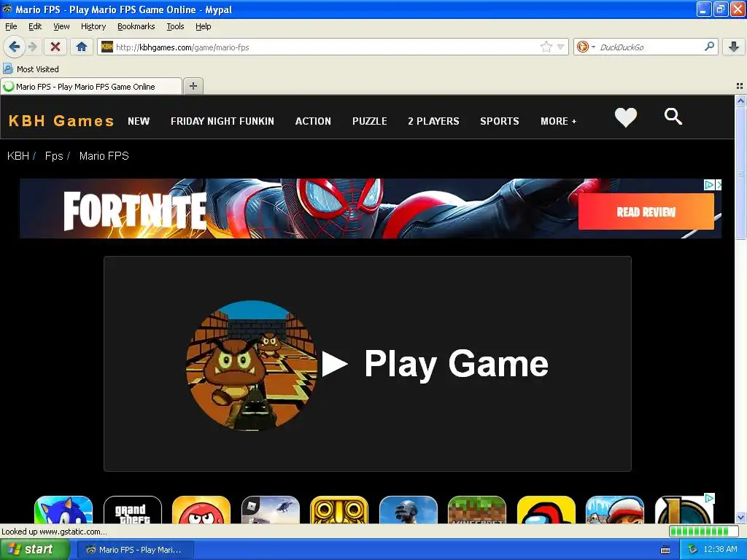Click the Fps breadcrumb link
The height and width of the screenshot is (560, 747).
54,156
